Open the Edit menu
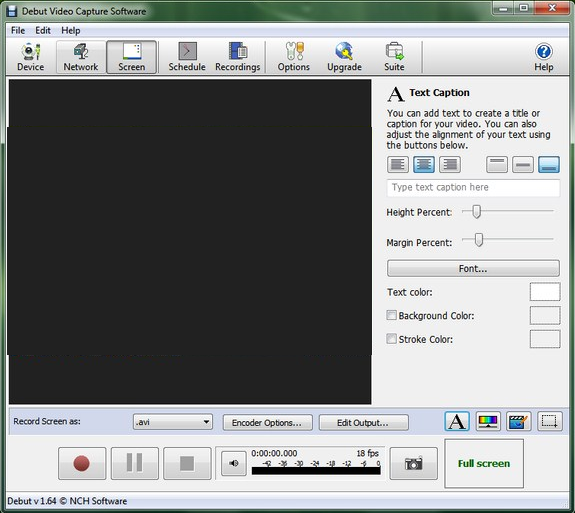575x513 pixels. coord(43,30)
